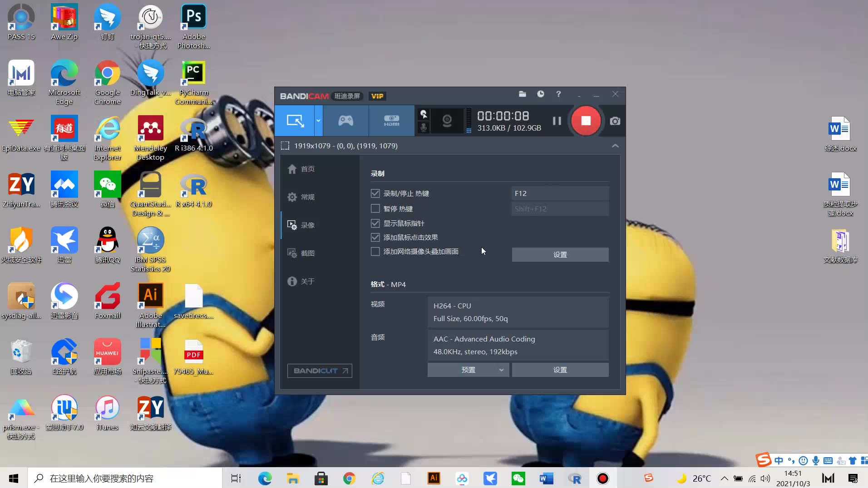Open 腾讯会议 desktop shortcut
Image resolution: width=868 pixels, height=488 pixels.
pos(64,189)
